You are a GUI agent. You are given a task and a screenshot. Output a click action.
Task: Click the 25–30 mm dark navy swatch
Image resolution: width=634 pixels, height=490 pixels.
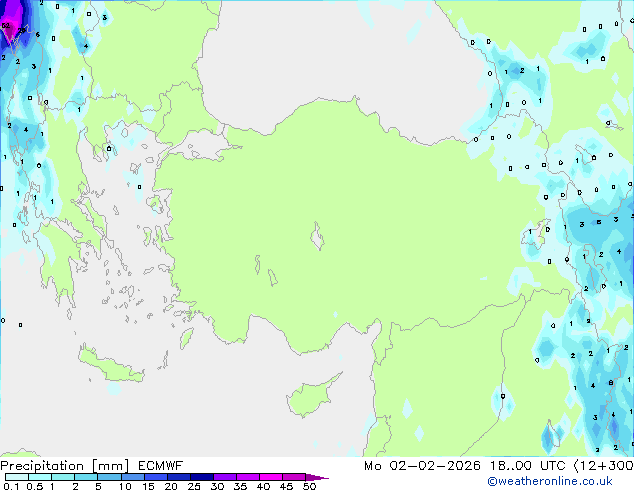(x=201, y=477)
